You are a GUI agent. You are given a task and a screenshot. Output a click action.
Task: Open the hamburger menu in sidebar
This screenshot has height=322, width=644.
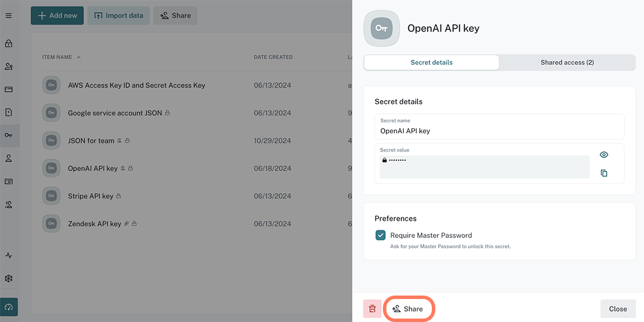9,16
